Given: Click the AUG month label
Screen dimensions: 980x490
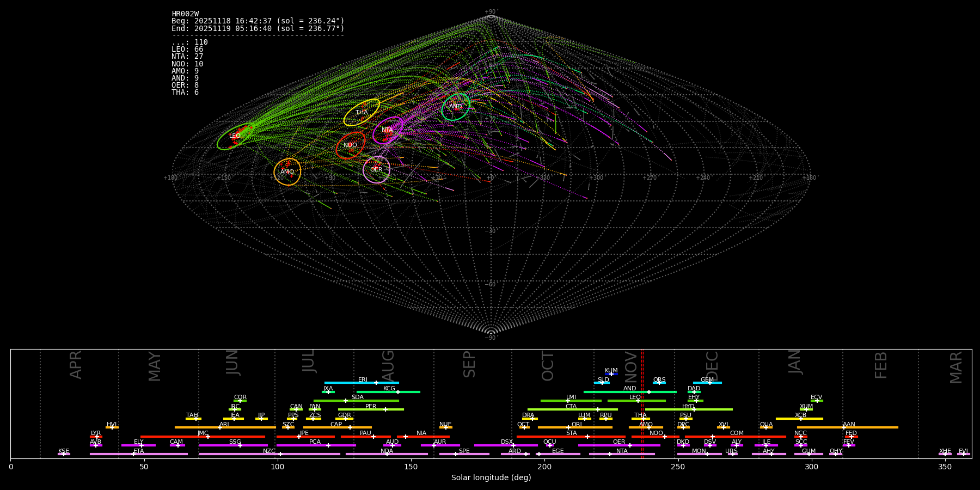Looking at the screenshot, I should coord(388,366).
